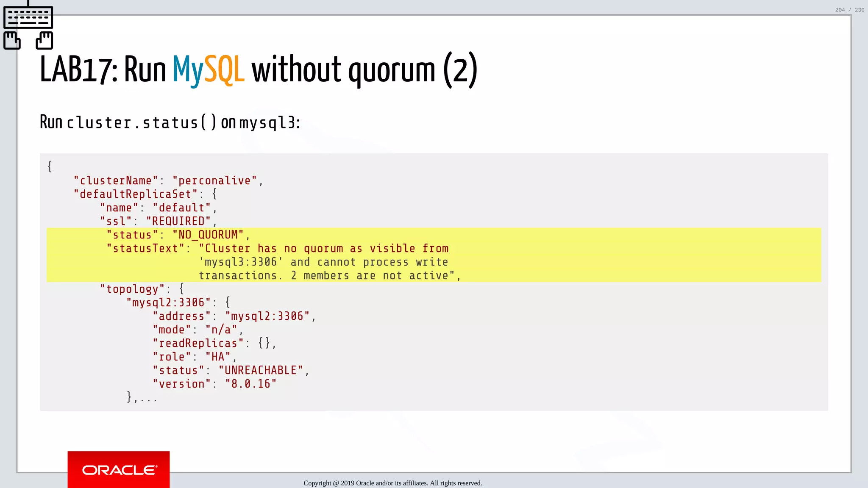This screenshot has height=488, width=868.
Task: Click the "status": "UNREACHABLE" line
Action: coord(231,370)
